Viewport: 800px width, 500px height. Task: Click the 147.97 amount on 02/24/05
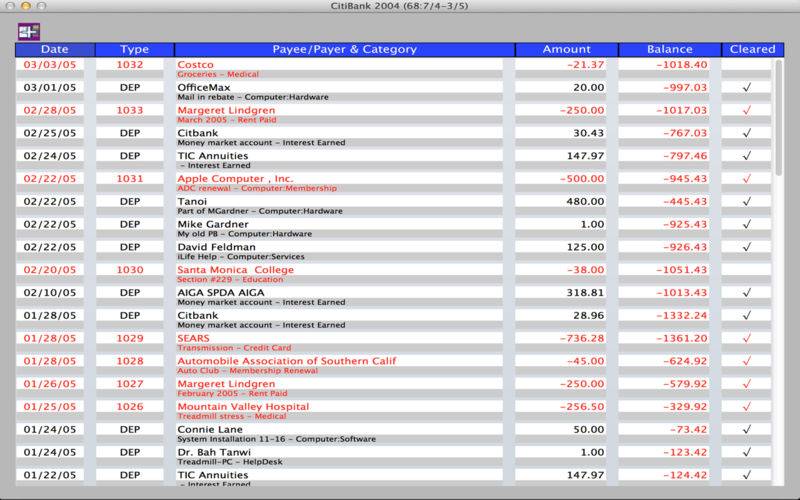585,156
